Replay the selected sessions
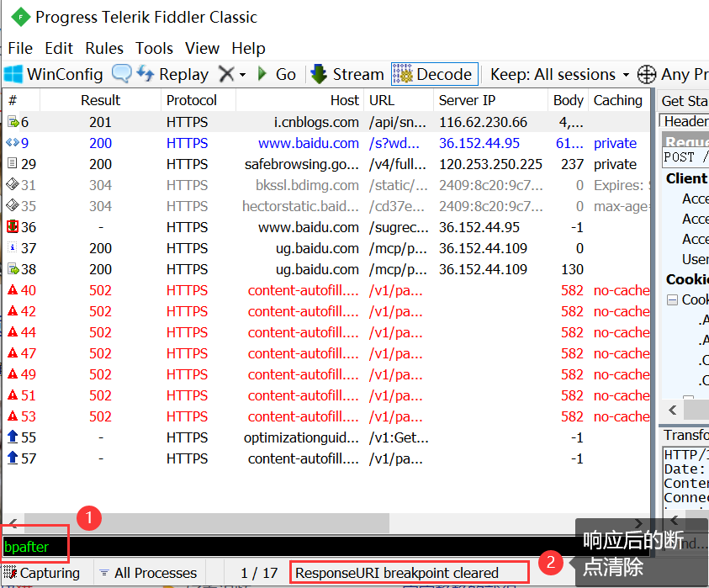The image size is (709, 588). tap(172, 74)
